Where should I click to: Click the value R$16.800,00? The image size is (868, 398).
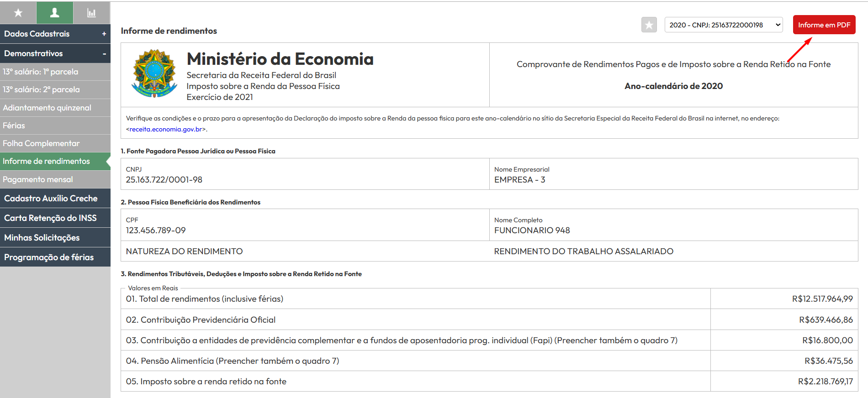(x=827, y=340)
